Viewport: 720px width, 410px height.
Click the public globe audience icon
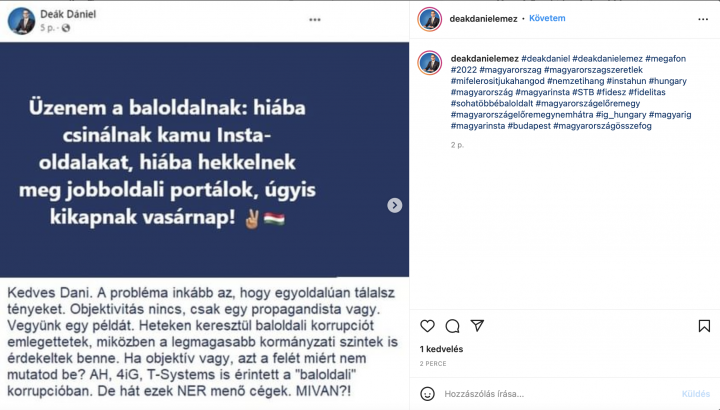[x=66, y=28]
